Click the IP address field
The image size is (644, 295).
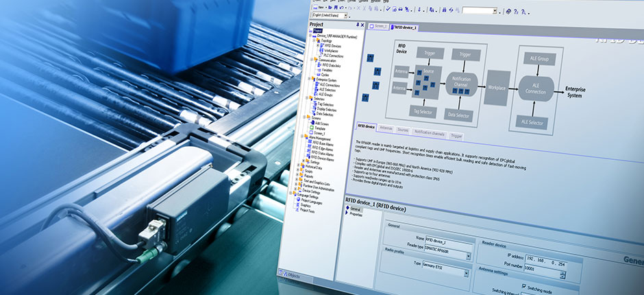tap(546, 263)
